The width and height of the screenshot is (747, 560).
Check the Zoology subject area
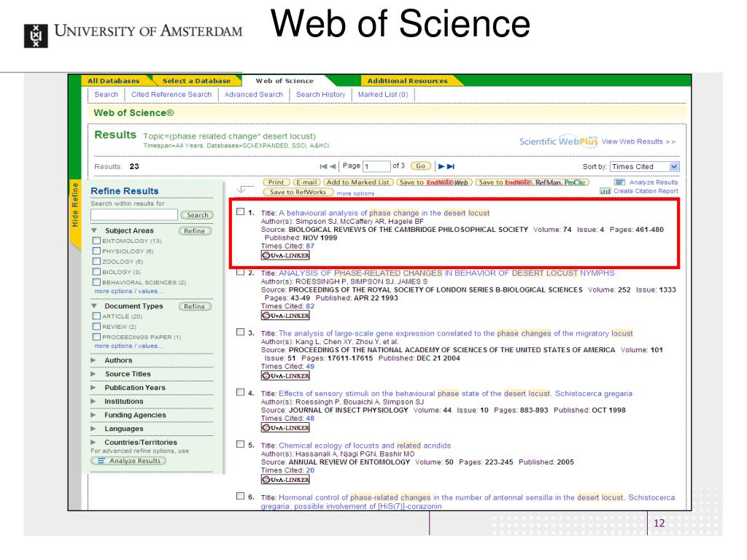coord(96,262)
